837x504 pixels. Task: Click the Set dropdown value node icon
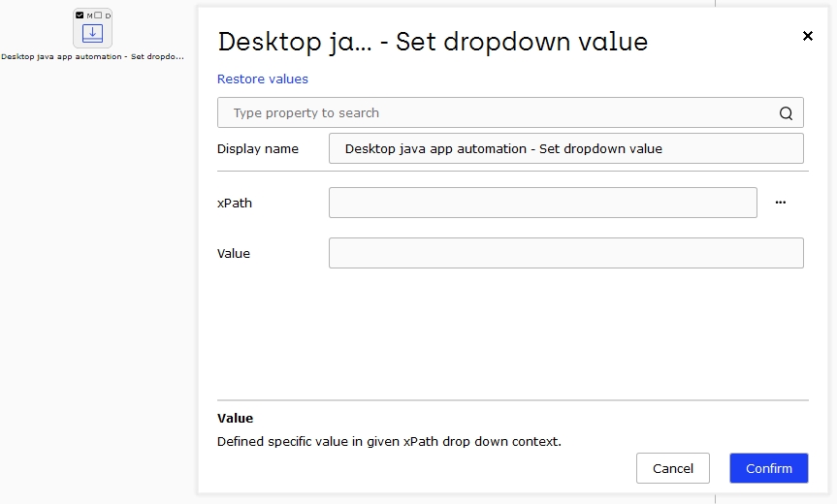click(92, 33)
